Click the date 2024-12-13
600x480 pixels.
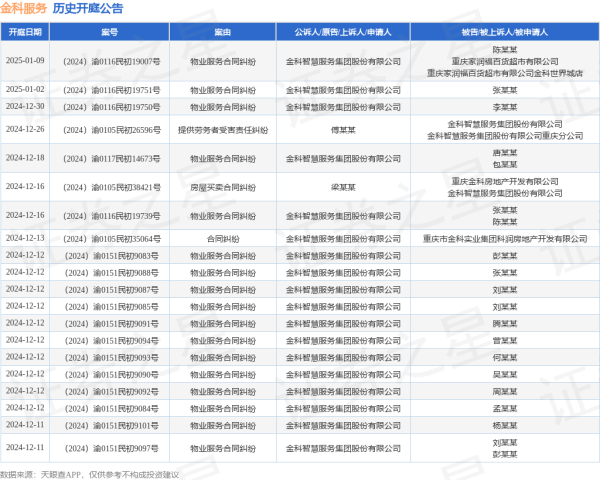(x=25, y=238)
